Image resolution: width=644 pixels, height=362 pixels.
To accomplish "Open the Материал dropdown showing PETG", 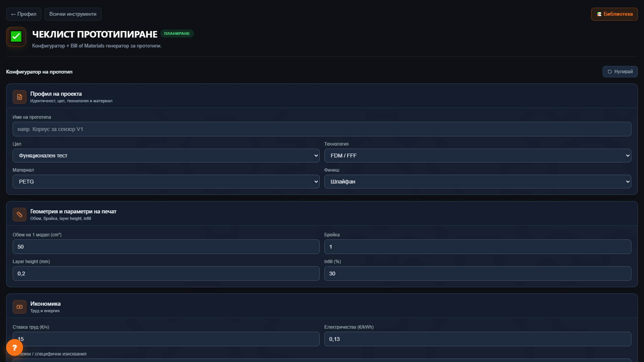I will tap(166, 182).
